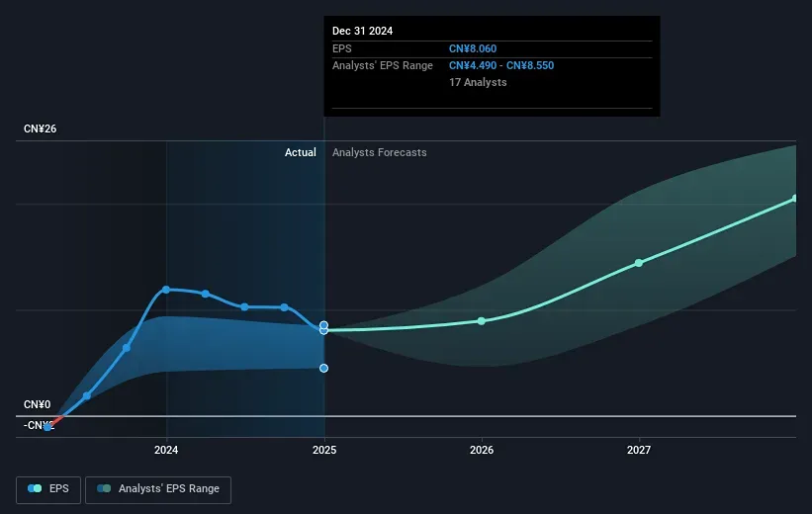The height and width of the screenshot is (514, 812).
Task: Click the 2024 x-axis label
Action: click(x=166, y=451)
